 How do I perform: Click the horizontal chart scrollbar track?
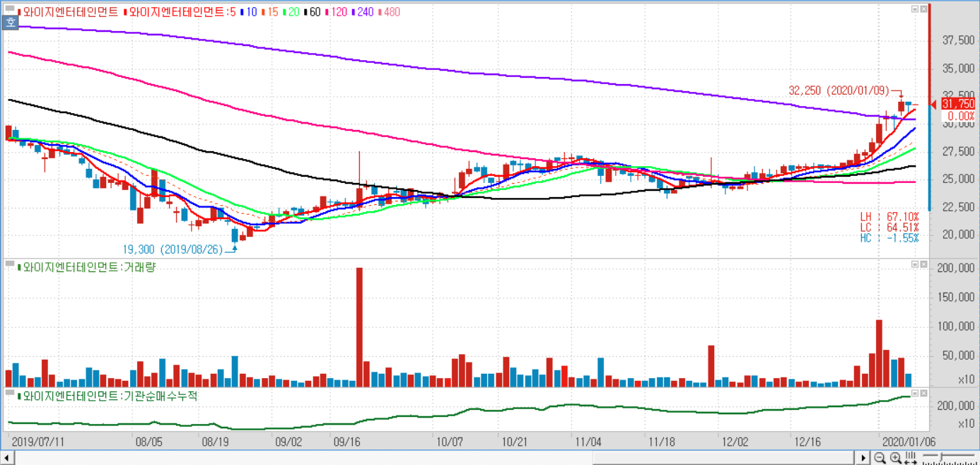tap(433, 458)
